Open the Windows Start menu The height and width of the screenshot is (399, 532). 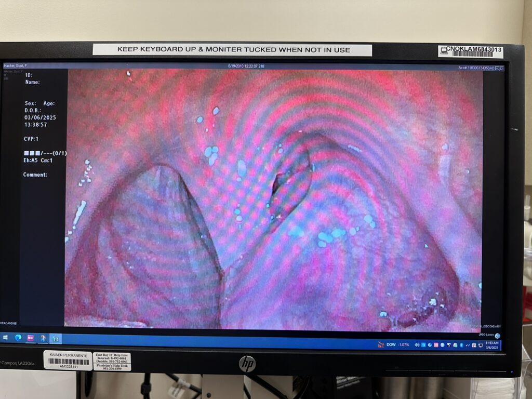coord(5,337)
